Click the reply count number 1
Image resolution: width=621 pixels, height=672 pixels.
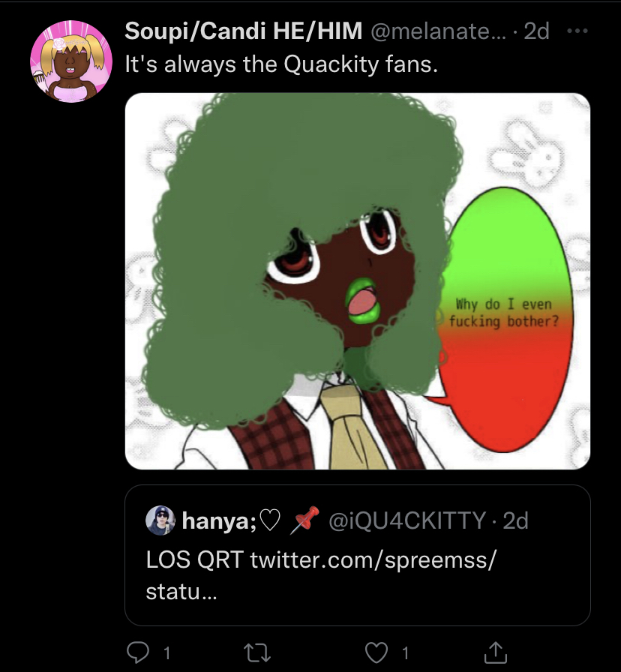(x=167, y=653)
